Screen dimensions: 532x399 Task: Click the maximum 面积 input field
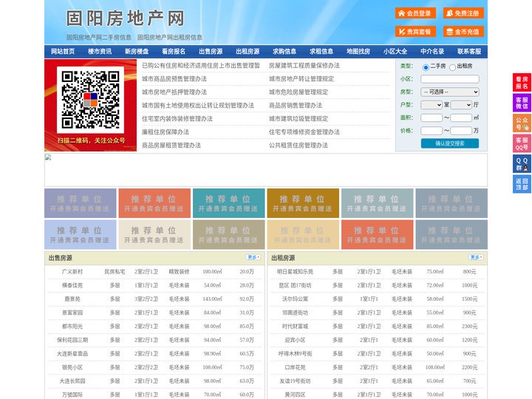461,117
